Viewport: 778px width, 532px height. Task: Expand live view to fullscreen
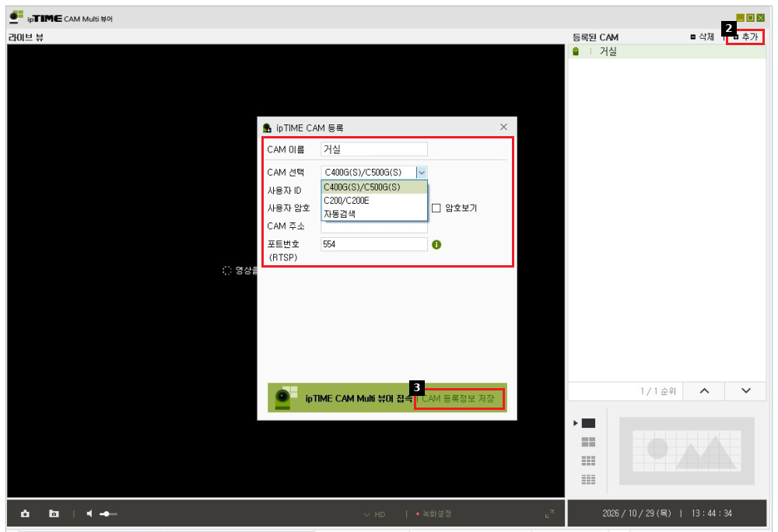(549, 514)
